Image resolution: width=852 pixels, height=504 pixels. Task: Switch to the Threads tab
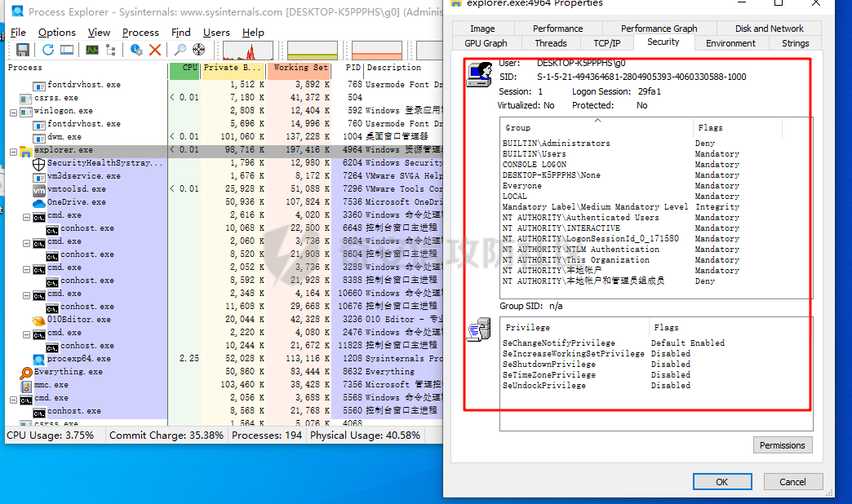pyautogui.click(x=550, y=43)
